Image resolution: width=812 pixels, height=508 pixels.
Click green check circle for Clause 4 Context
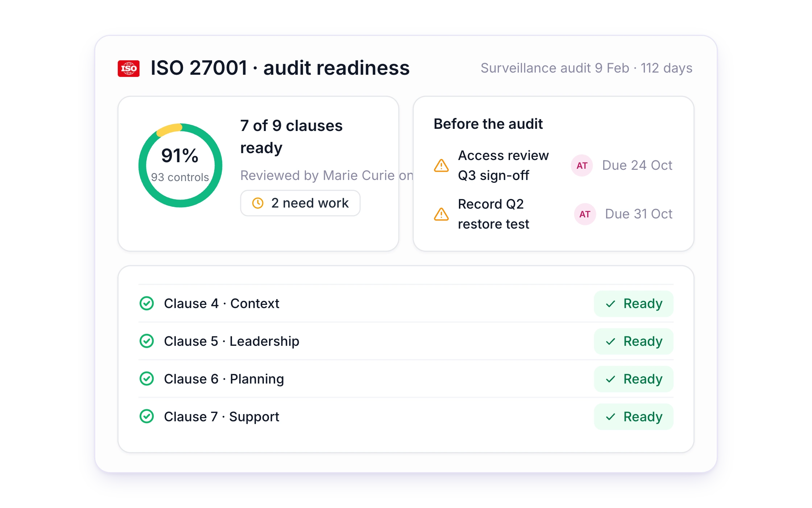(147, 303)
